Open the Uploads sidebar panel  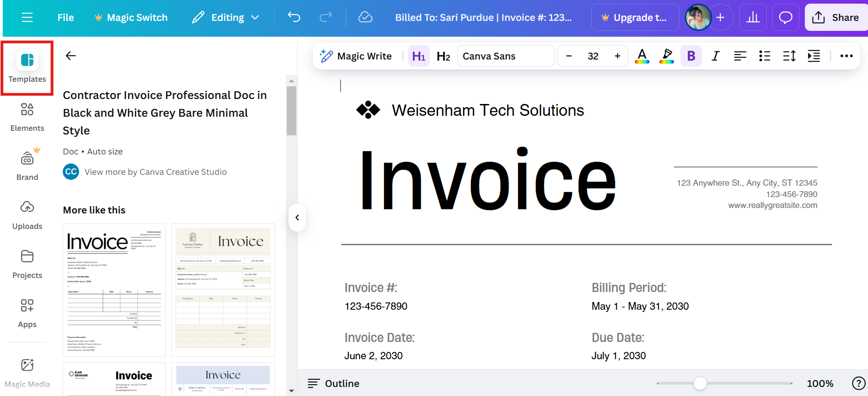27,215
